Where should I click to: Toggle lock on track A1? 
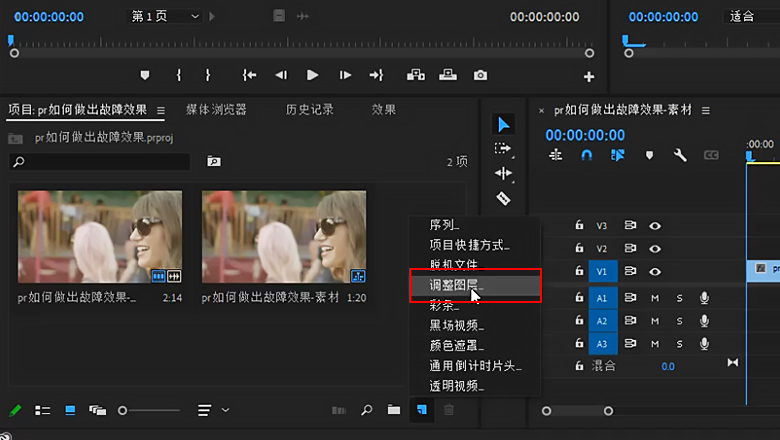(579, 297)
